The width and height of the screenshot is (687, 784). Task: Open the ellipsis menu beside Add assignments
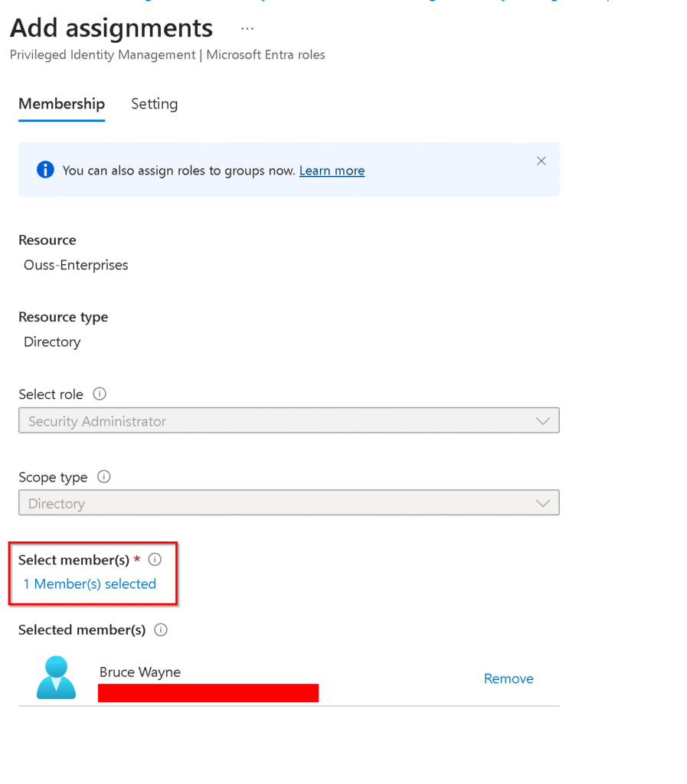coord(247,28)
